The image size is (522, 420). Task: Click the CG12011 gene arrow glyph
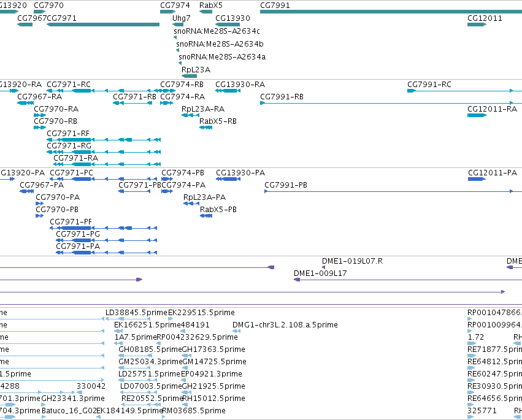coord(477,25)
